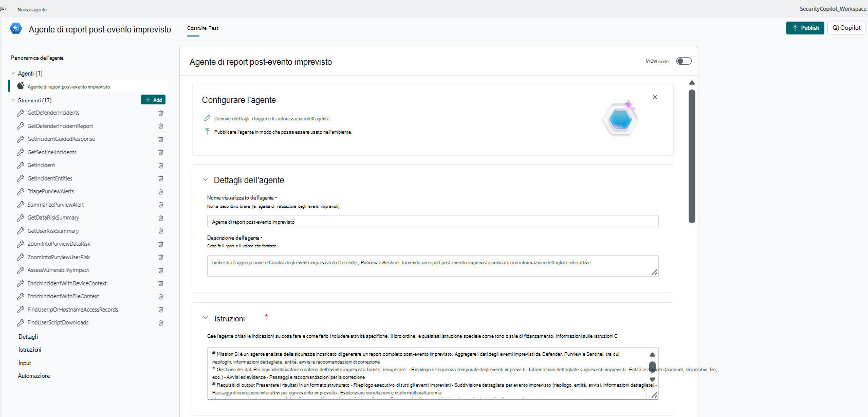868x417 pixels.
Task: Switch to the Test tab
Action: click(213, 28)
